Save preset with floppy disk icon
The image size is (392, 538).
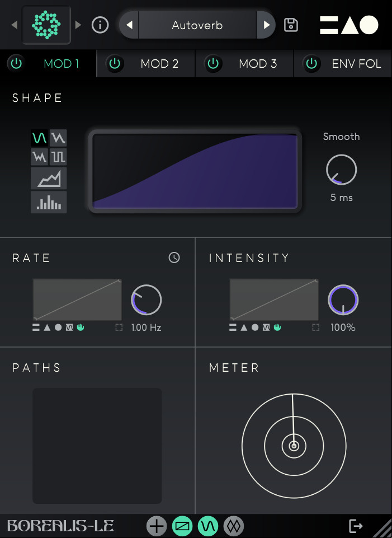(x=291, y=25)
